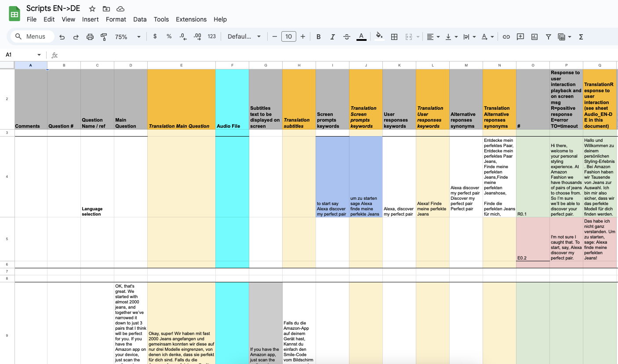Select the Audio File header cell

pos(232,99)
